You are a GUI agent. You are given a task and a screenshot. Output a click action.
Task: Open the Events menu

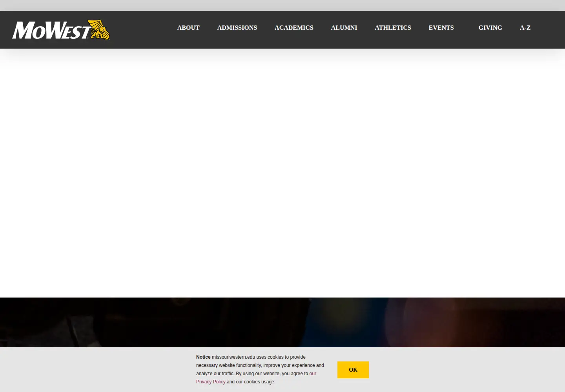pyautogui.click(x=441, y=28)
